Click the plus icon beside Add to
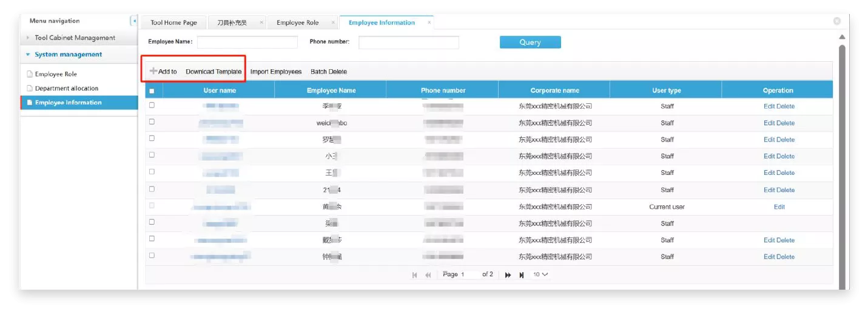 (x=153, y=72)
